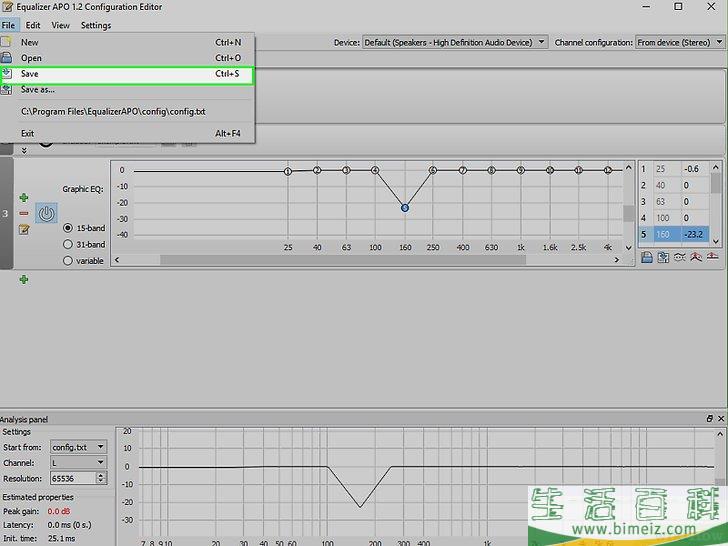Click the export icon under band table

[662, 257]
